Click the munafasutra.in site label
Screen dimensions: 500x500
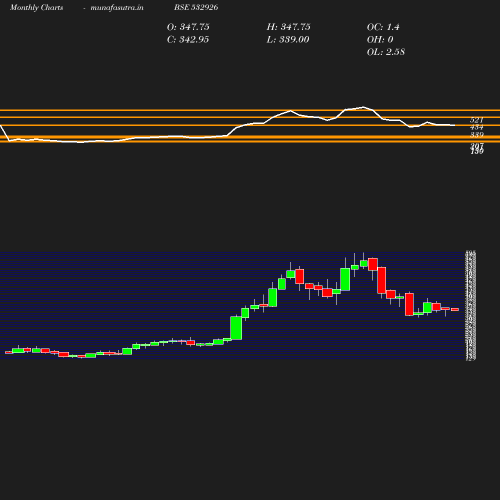tap(117, 7)
